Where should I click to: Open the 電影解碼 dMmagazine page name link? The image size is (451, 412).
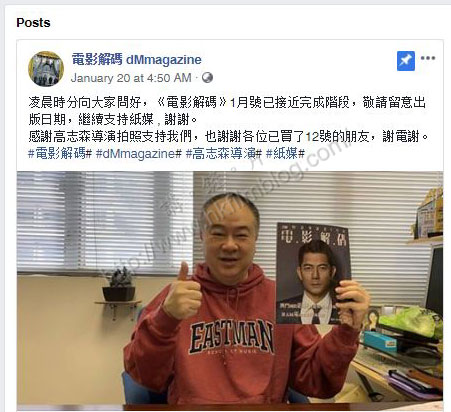[x=136, y=60]
